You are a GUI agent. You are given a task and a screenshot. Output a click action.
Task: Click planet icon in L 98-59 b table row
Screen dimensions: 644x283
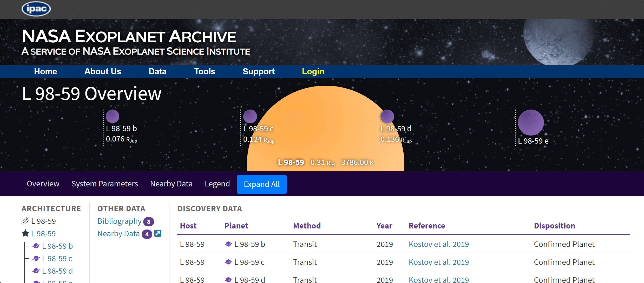(x=228, y=244)
